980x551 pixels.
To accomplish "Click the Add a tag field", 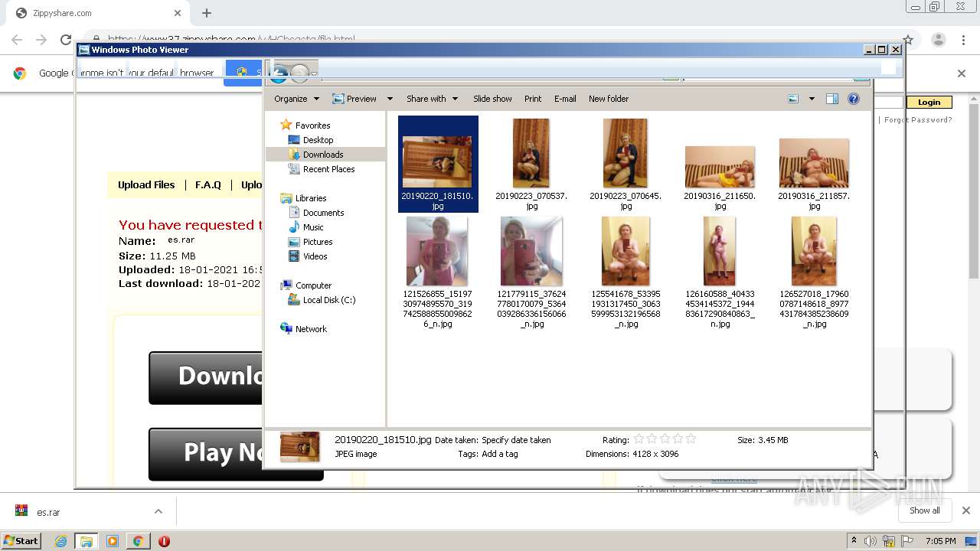I will [499, 454].
